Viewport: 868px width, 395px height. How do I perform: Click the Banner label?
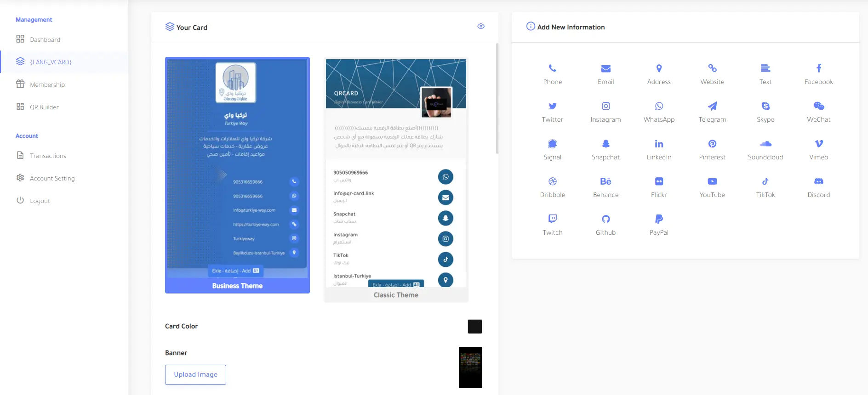[x=176, y=353]
